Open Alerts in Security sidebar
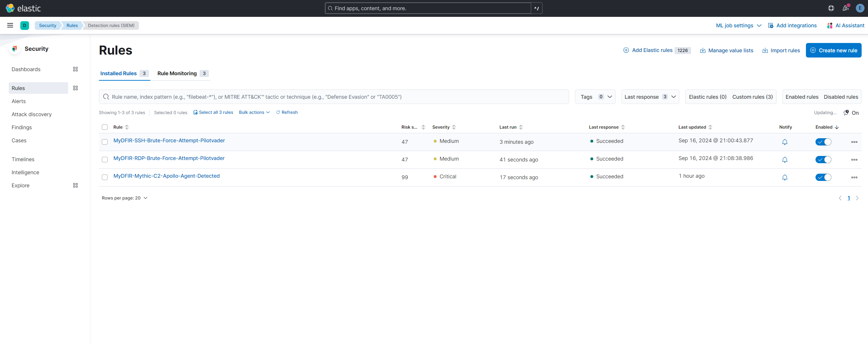The image size is (868, 345). 19,101
